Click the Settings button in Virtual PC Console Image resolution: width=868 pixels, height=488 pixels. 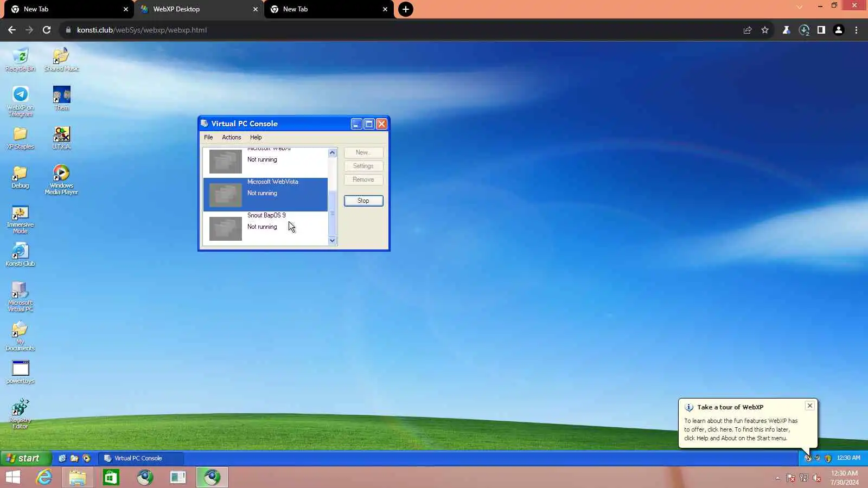(363, 166)
